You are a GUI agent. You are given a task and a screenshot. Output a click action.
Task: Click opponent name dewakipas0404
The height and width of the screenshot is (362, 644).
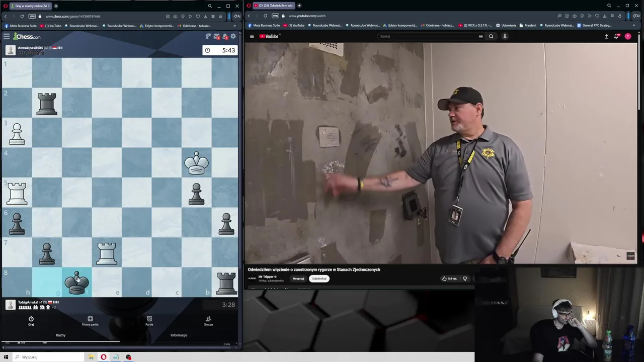(30, 48)
